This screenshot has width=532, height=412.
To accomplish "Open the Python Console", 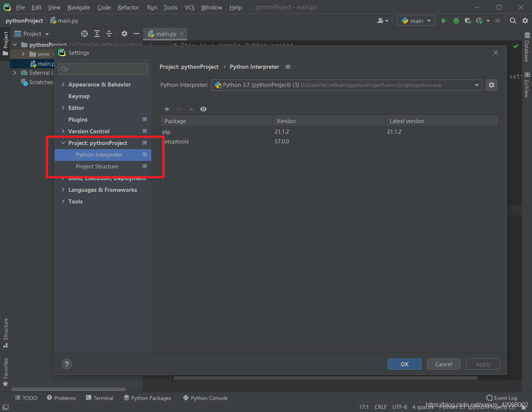I will (205, 398).
